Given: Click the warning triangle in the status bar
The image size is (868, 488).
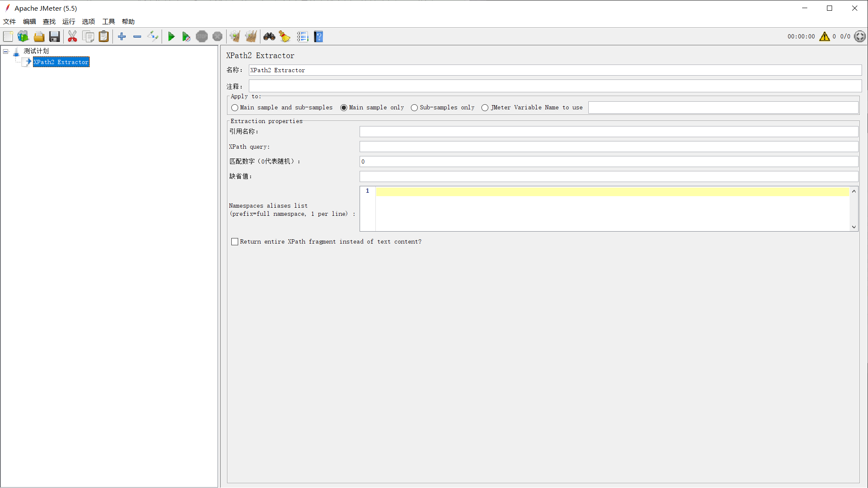Looking at the screenshot, I should tap(825, 36).
